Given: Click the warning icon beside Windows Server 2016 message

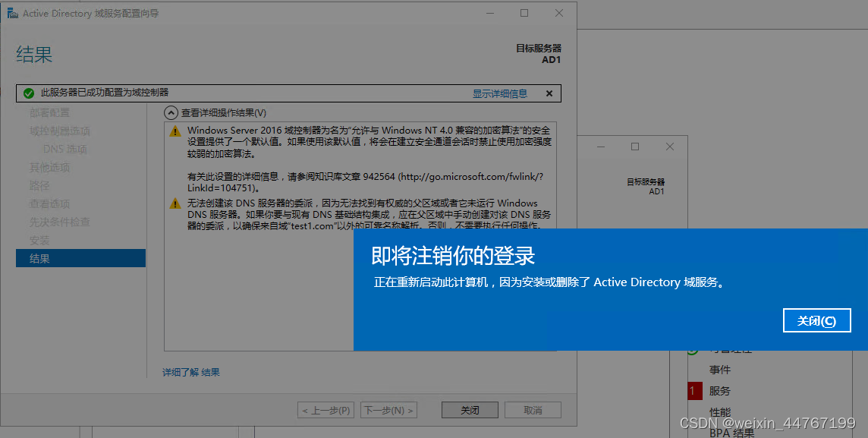Looking at the screenshot, I should point(175,131).
